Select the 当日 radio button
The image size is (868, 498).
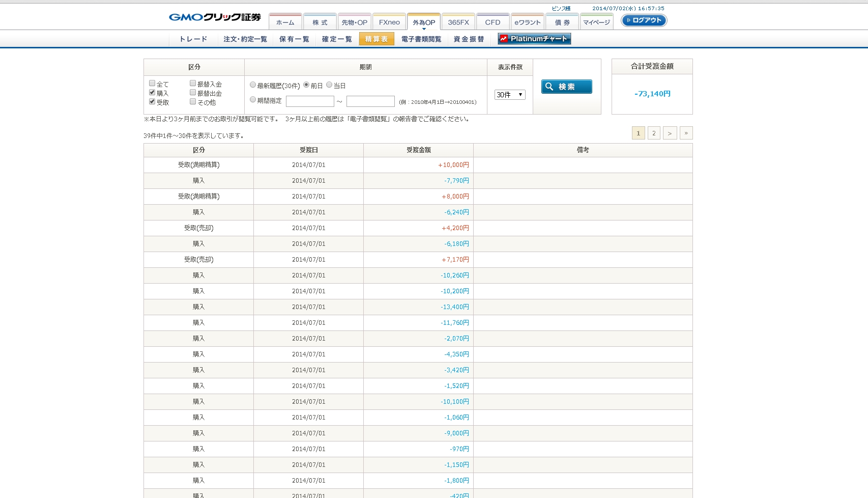(329, 85)
